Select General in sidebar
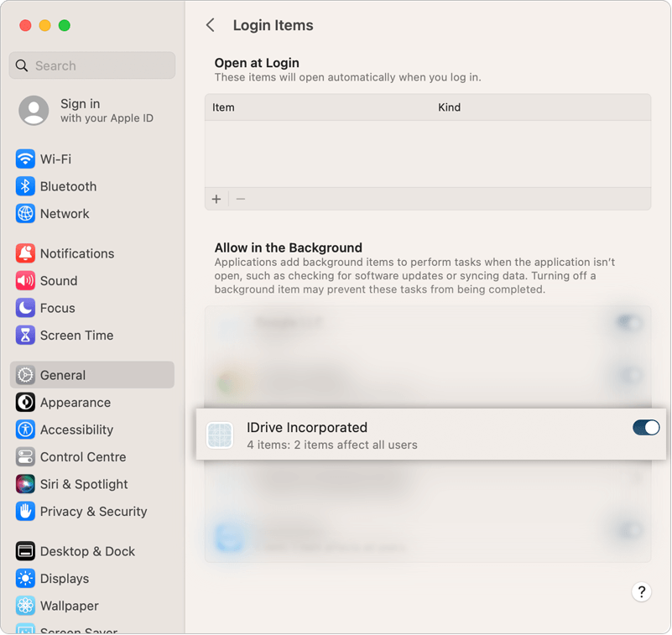 click(92, 375)
